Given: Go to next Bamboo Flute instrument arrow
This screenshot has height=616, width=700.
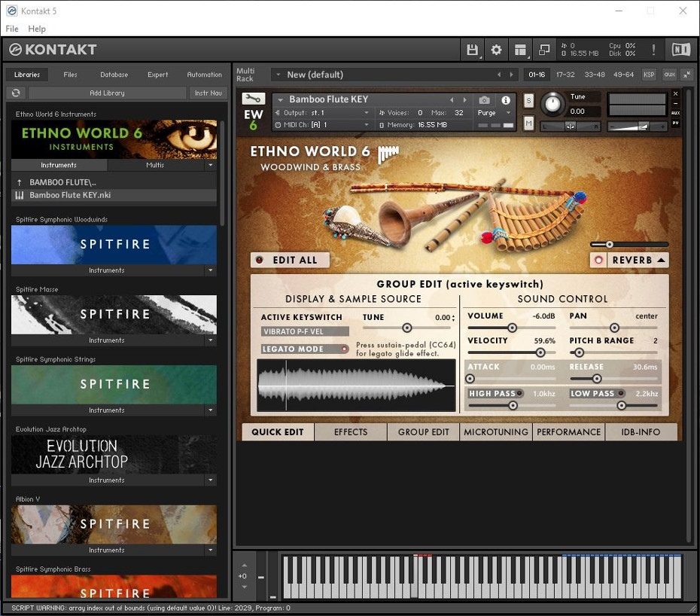Looking at the screenshot, I should 464,99.
